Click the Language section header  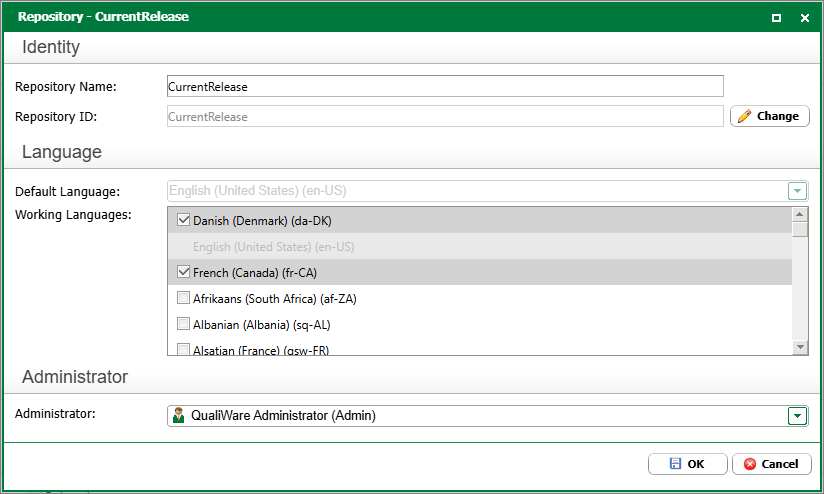click(x=62, y=152)
